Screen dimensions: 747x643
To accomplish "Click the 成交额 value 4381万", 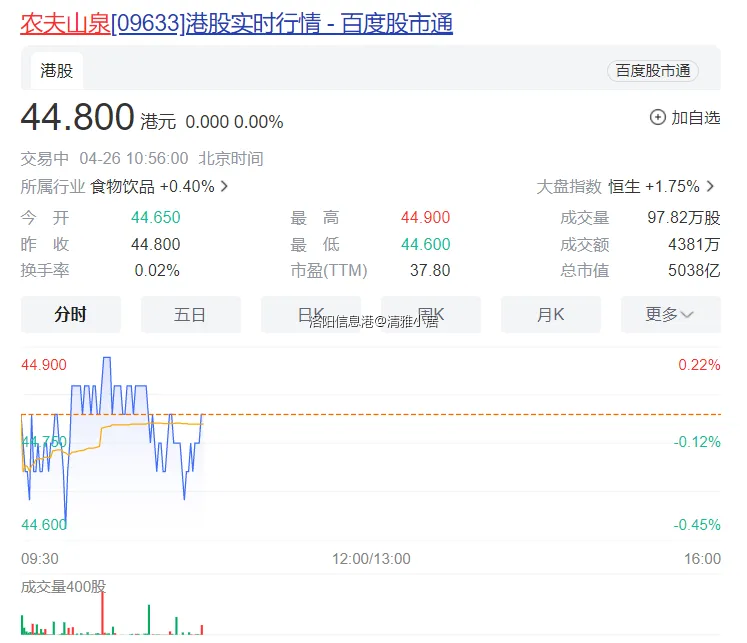I will click(694, 244).
